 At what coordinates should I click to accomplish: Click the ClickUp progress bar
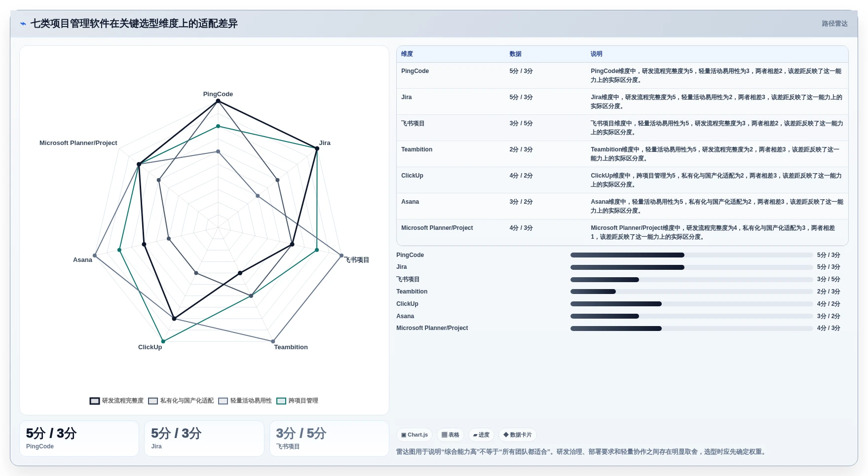(x=691, y=304)
